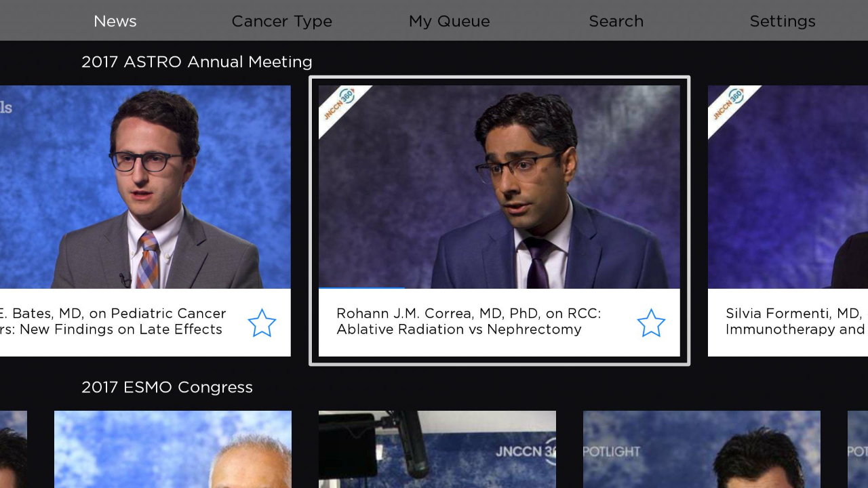Click the 2017 ASTRO Annual Meeting heading
Image resolution: width=868 pixels, height=488 pixels.
pyautogui.click(x=197, y=62)
